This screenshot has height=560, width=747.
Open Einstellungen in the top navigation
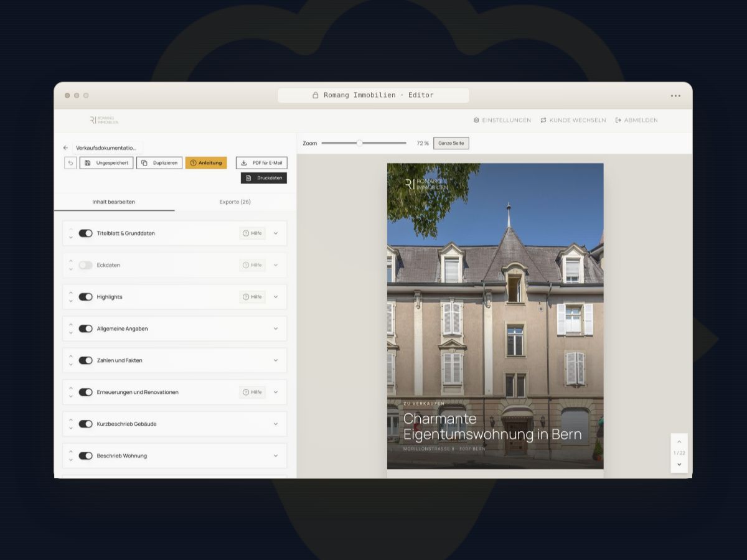coord(502,120)
